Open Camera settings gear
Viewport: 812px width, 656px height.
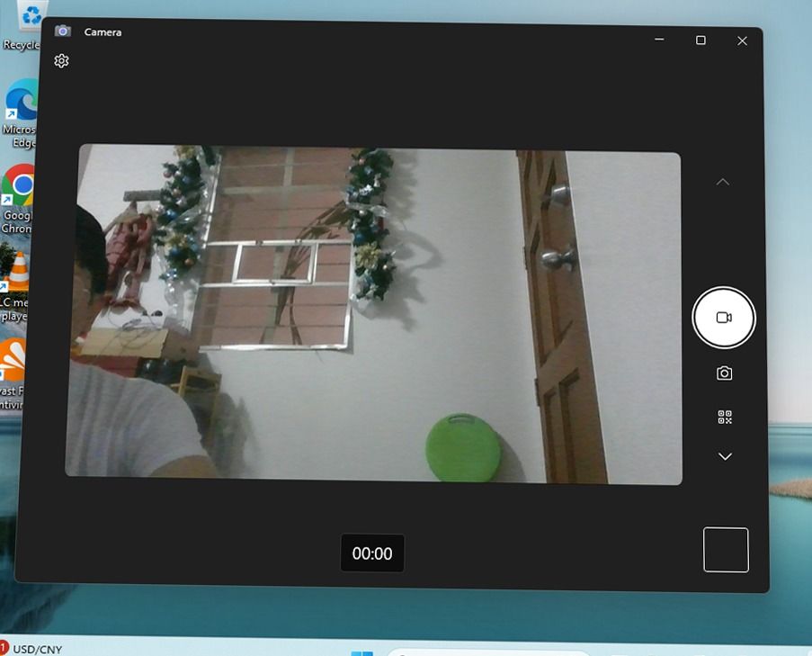pos(61,61)
